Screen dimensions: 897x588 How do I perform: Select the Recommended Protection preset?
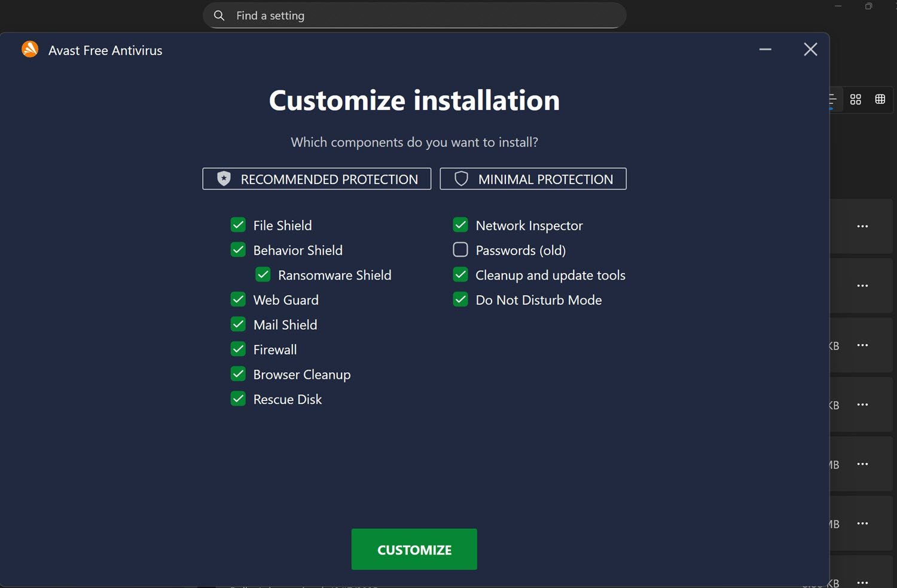coord(317,179)
